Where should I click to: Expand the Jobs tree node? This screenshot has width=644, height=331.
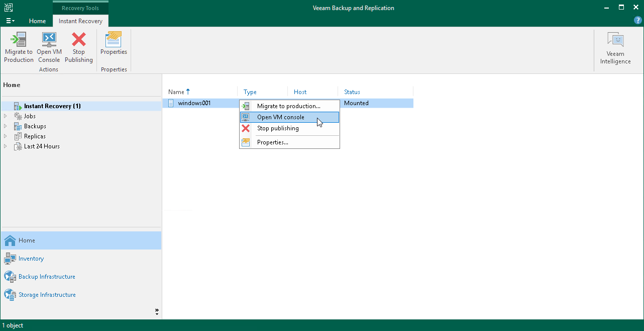click(x=5, y=116)
